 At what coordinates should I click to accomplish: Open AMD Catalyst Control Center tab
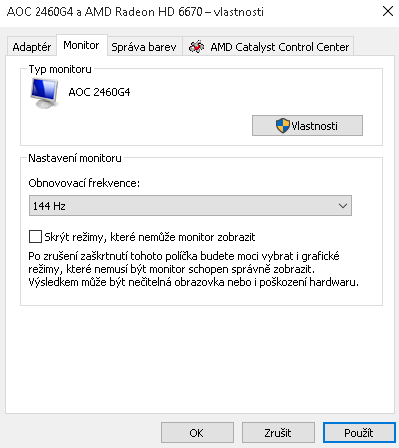tap(268, 47)
